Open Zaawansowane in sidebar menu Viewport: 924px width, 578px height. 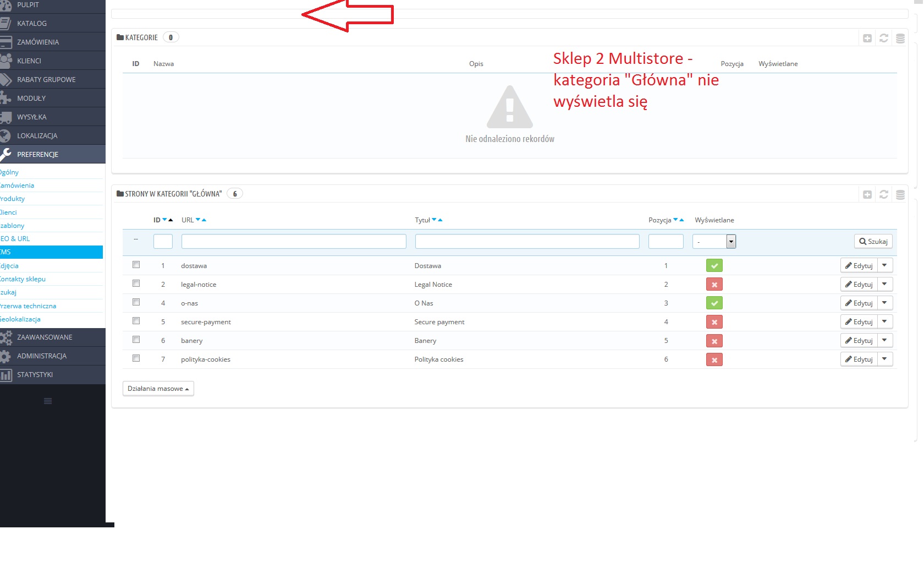click(x=53, y=337)
